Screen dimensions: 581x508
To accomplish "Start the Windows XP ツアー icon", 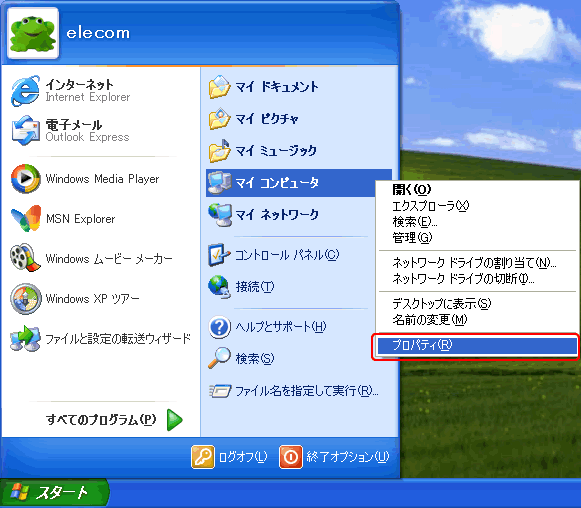I will point(25,298).
